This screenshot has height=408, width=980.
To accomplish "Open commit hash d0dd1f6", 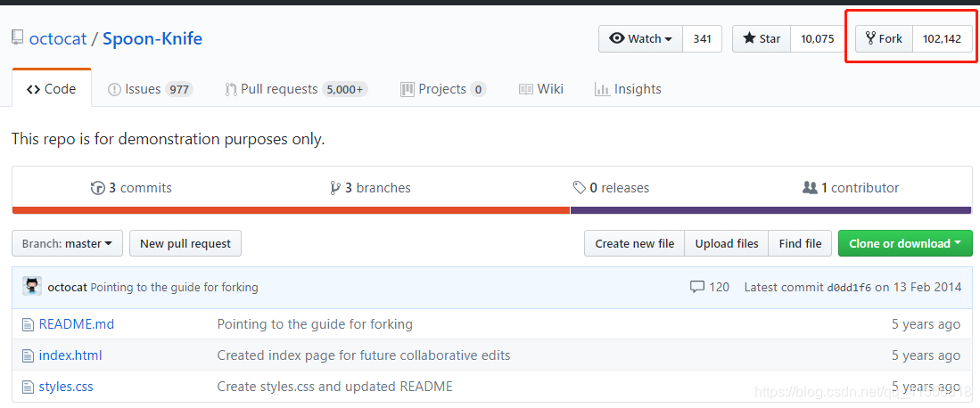I will 850,288.
